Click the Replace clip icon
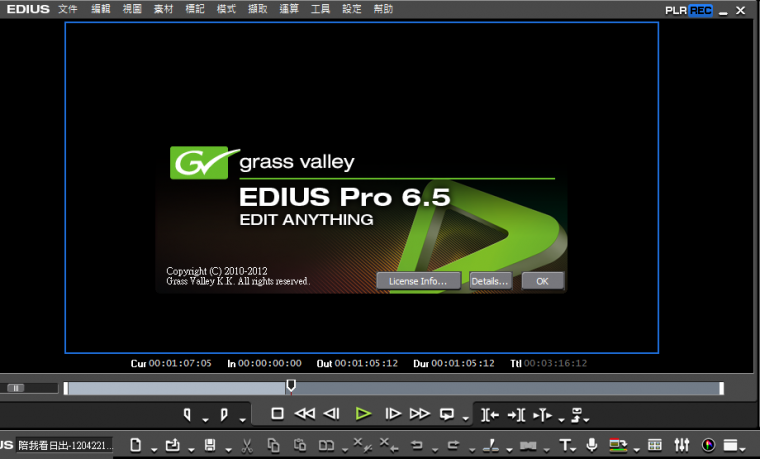Screen dimensions: 760x459 [326, 445]
